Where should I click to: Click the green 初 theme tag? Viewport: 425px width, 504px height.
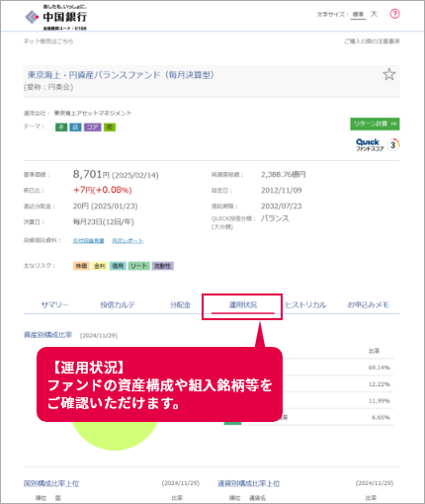[x=110, y=127]
